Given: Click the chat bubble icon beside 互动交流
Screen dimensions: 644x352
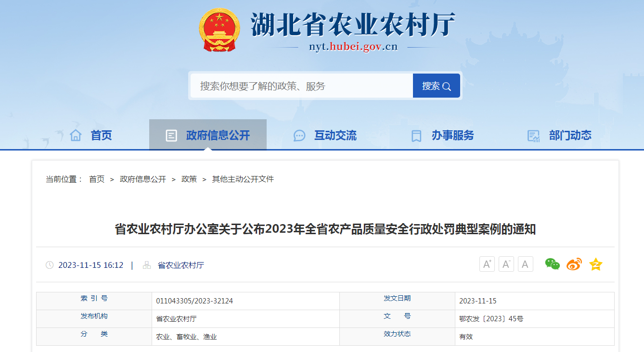Looking at the screenshot, I should 299,136.
